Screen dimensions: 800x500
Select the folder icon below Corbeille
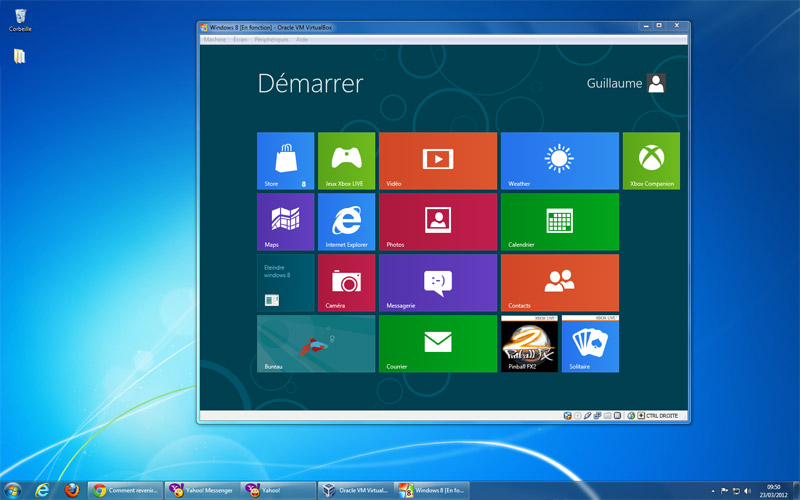click(19, 56)
